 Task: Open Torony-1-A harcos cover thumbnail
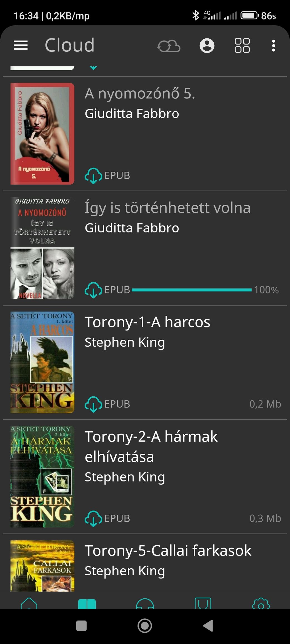(42, 362)
